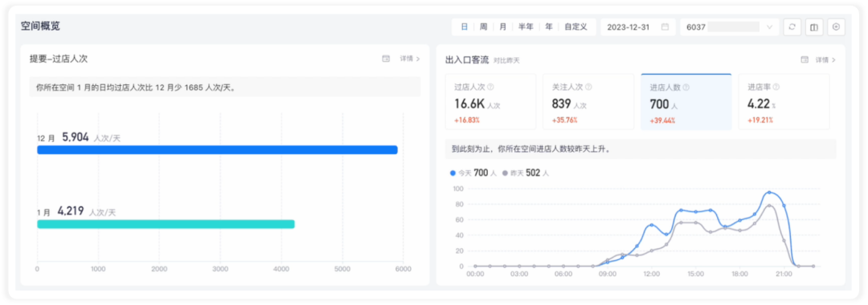Viewport: 868px width, 305px height.
Task: Select the 年 time range tab
Action: tap(549, 26)
